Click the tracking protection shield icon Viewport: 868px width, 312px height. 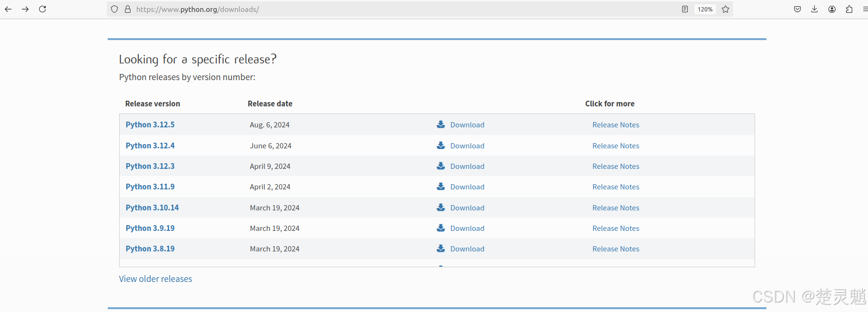(114, 9)
